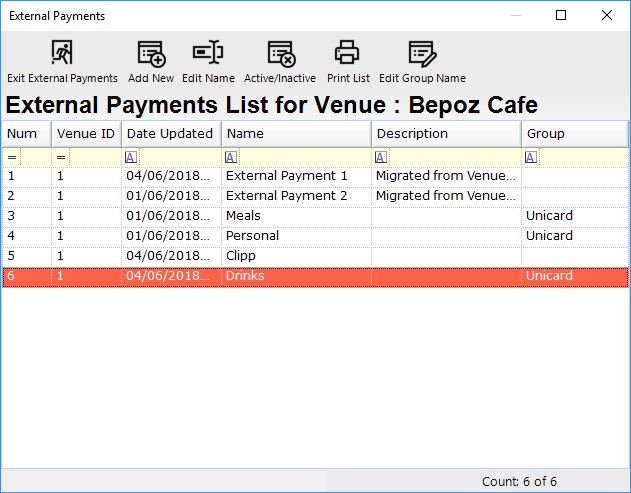
Task: Click the Exit External Payments icon
Action: (62, 52)
